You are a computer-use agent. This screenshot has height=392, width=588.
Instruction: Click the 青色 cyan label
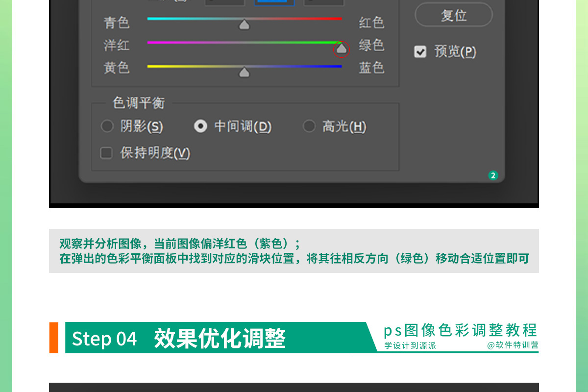pyautogui.click(x=117, y=23)
